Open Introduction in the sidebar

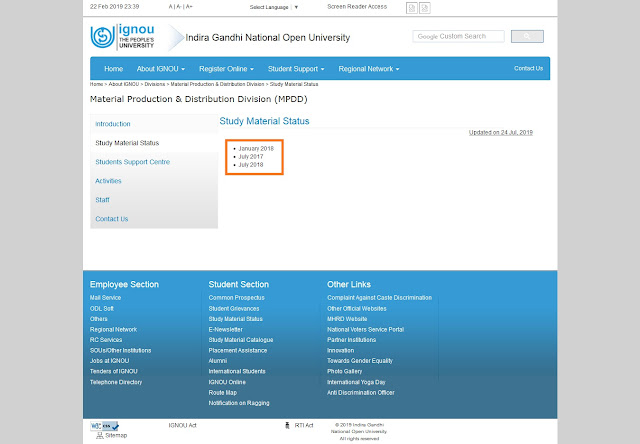(x=113, y=124)
